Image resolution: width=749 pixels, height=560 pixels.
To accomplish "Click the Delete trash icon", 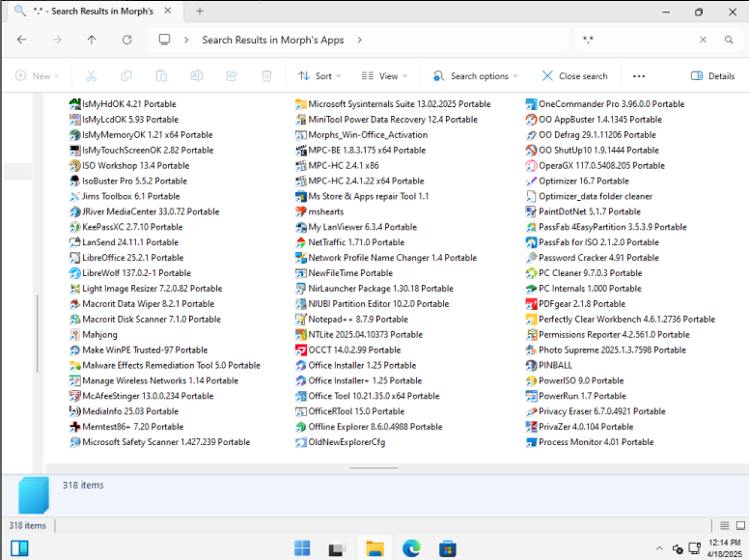I will (x=266, y=76).
